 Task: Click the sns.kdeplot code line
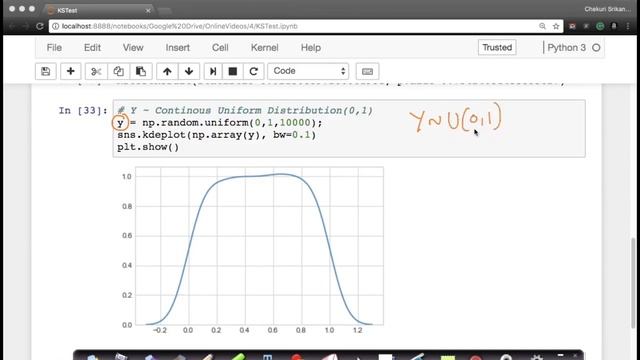(x=216, y=135)
